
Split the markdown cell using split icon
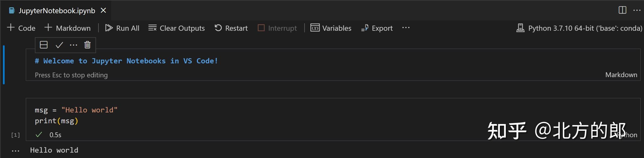coord(44,45)
